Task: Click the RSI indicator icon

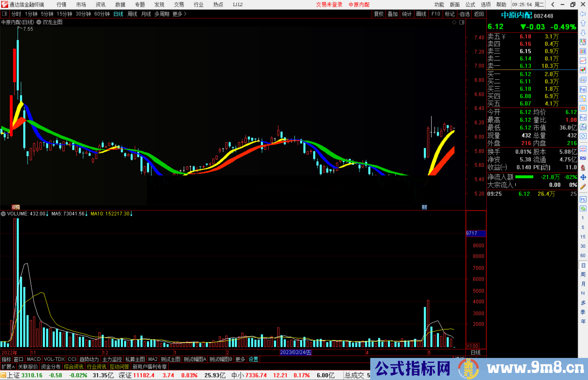Action: pyautogui.click(x=583, y=158)
